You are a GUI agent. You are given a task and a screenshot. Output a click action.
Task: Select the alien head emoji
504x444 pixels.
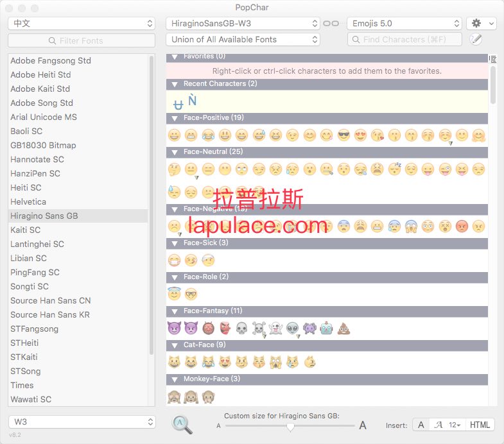click(293, 329)
